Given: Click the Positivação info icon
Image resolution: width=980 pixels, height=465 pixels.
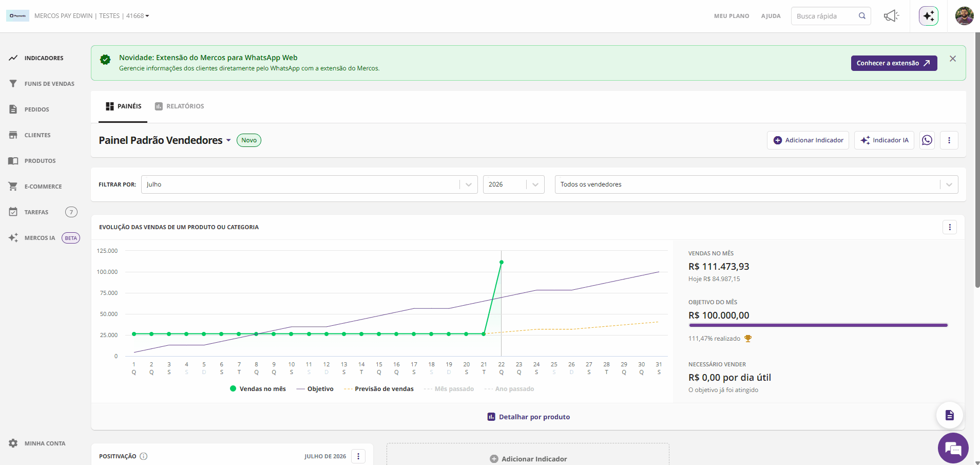Looking at the screenshot, I should (144, 456).
